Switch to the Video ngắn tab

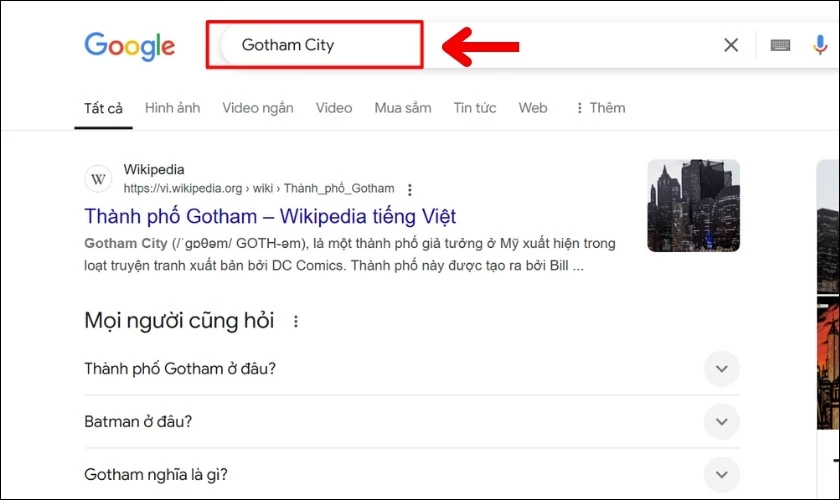coord(258,108)
